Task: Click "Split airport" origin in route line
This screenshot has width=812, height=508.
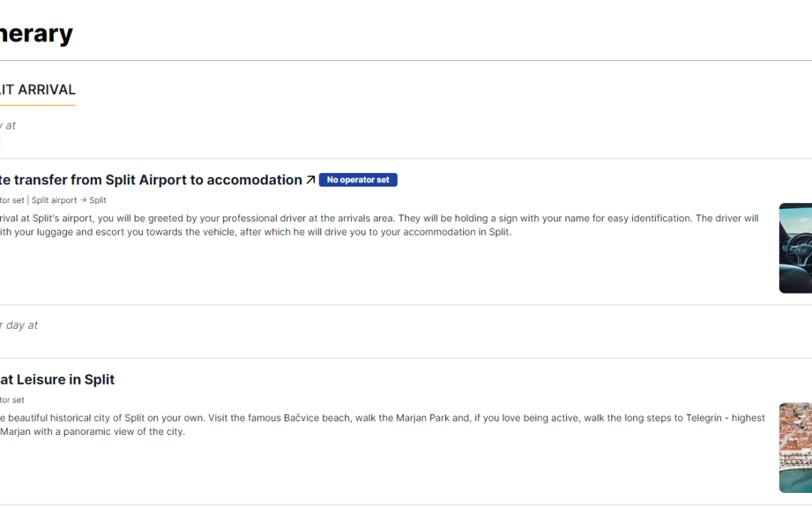Action: 54,200
